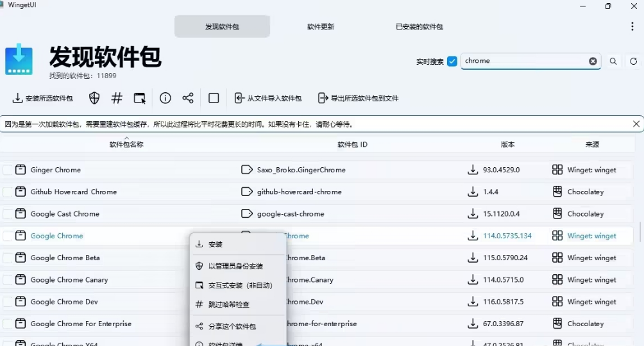Select 交互式安装 (非自动) in context menu

point(238,285)
